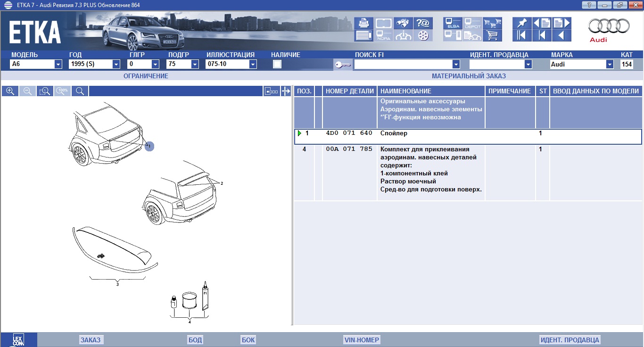Viewport: 644px width, 347px height.
Task: Click the pushpin icon
Action: click(x=521, y=24)
